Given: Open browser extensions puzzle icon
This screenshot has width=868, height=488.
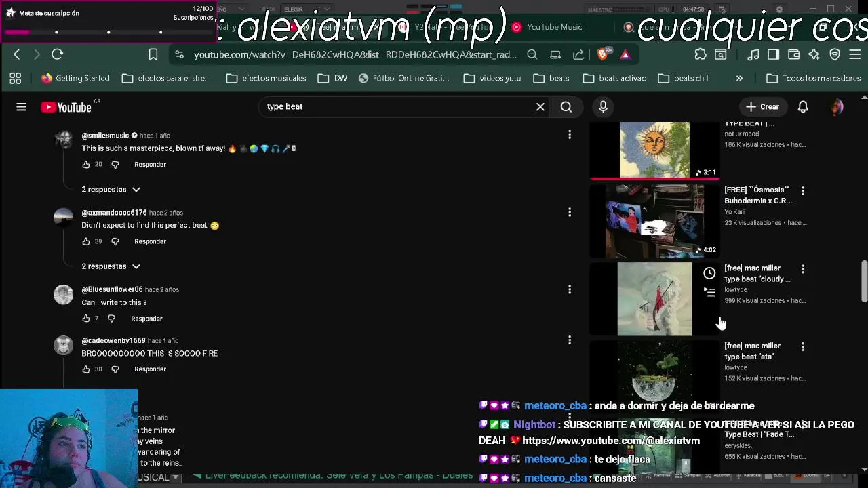Looking at the screenshot, I should click(701, 54).
